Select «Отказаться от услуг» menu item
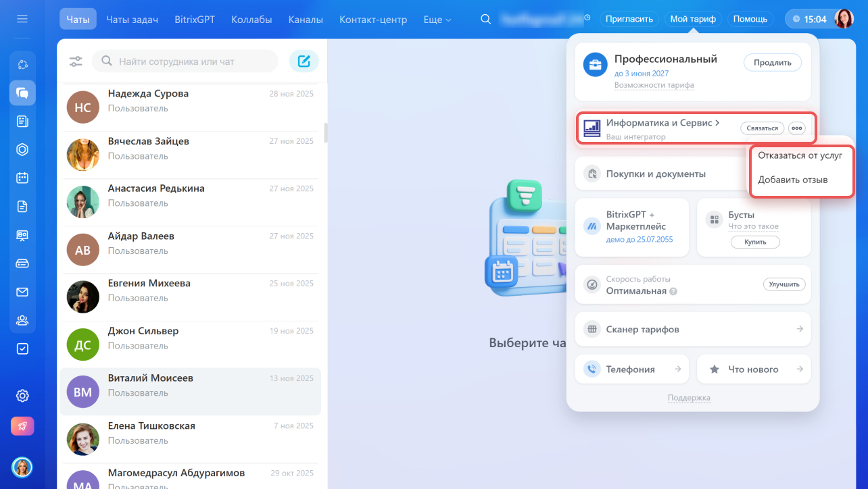Image resolution: width=868 pixels, height=489 pixels. click(x=800, y=155)
